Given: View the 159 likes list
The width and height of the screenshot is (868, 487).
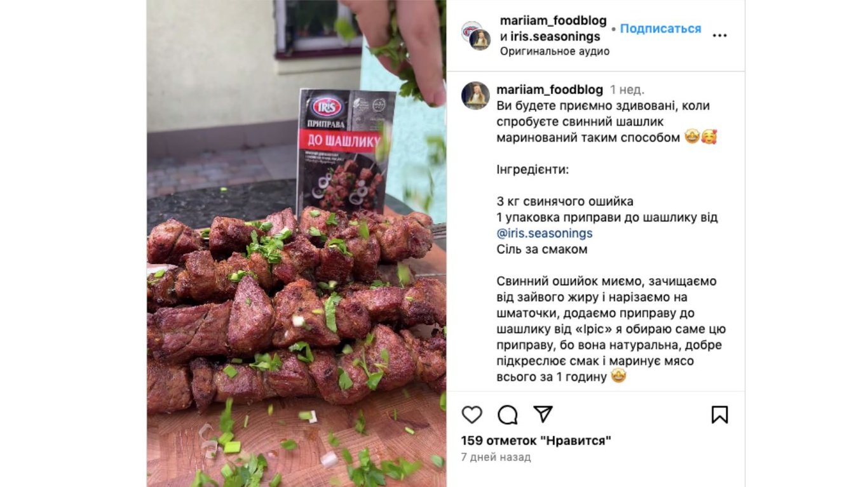Looking at the screenshot, I should [536, 441].
